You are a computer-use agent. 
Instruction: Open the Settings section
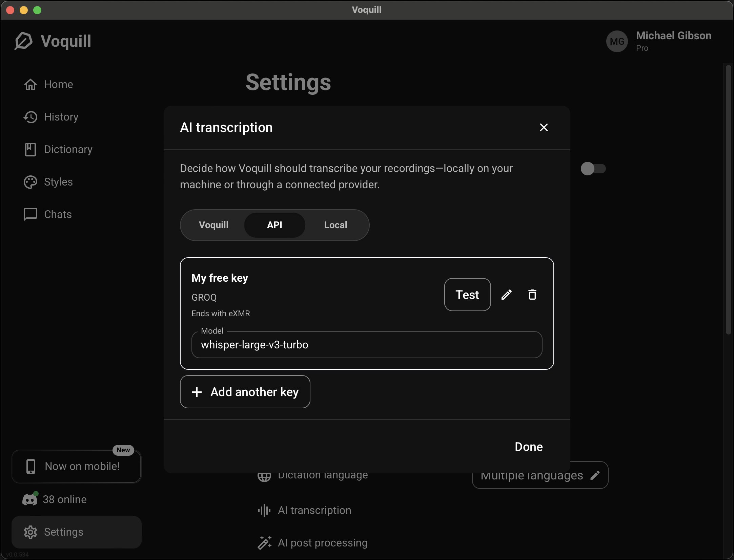(63, 532)
